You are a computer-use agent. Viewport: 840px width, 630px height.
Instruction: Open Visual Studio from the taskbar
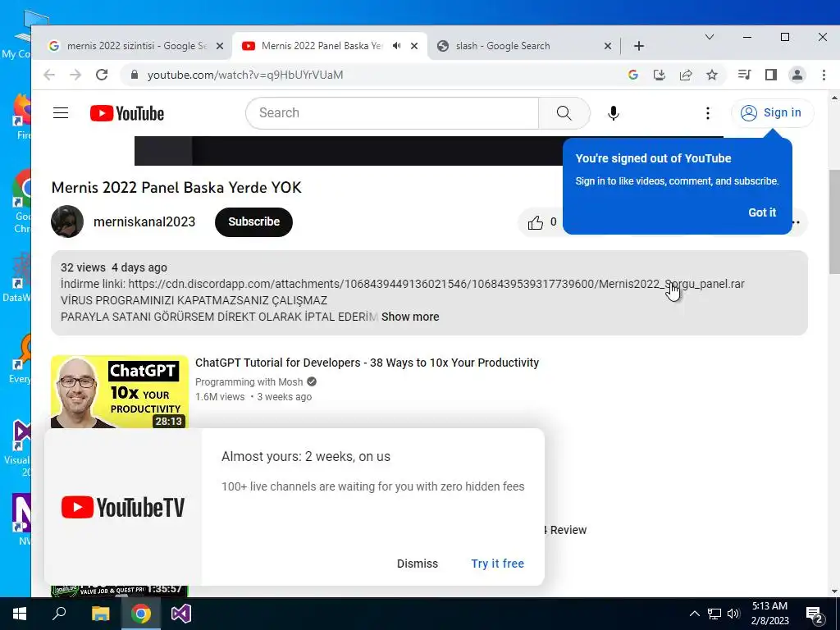[181, 614]
